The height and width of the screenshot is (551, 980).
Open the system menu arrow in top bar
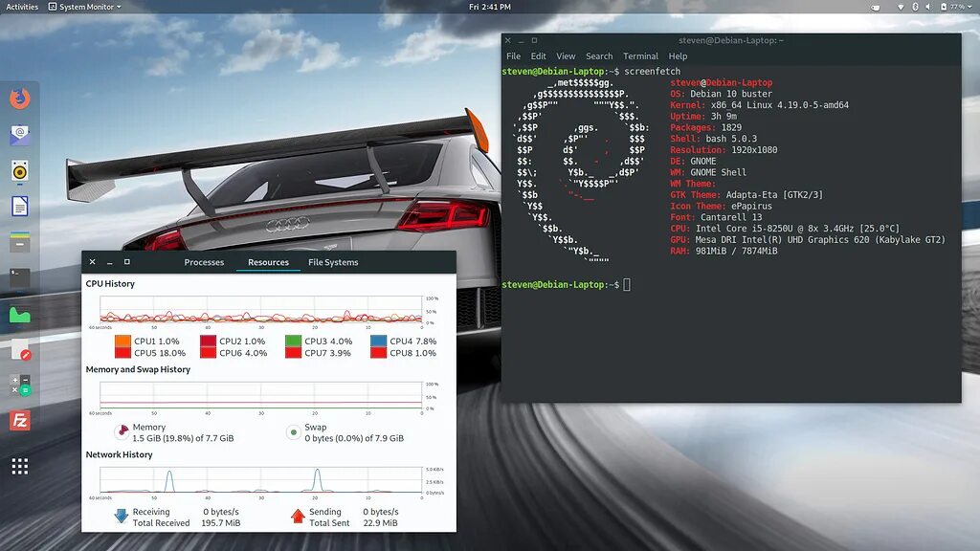click(x=972, y=7)
